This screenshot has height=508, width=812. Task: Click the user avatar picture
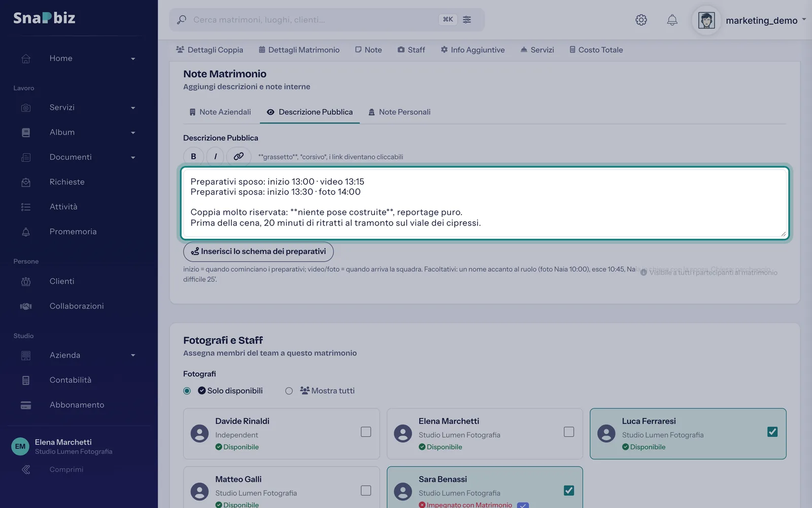tap(706, 20)
